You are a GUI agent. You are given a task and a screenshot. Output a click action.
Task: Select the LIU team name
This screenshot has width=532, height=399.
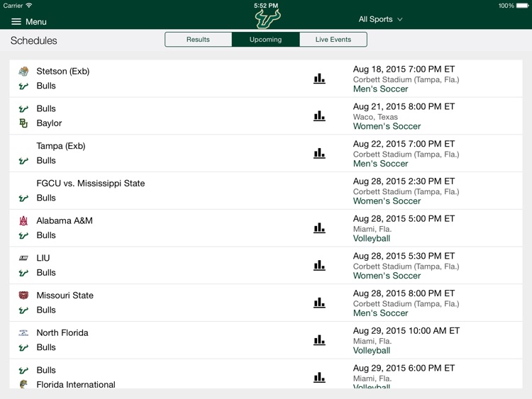(x=43, y=258)
